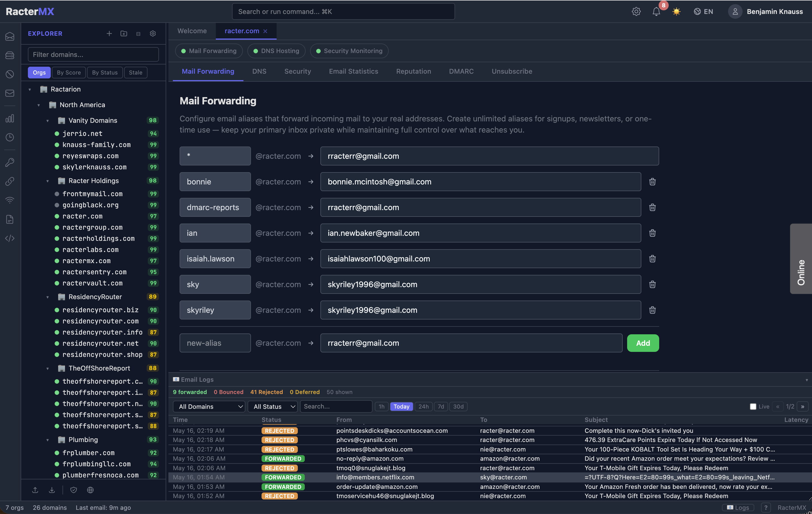Open the code brackets sidebar icon
812x514 pixels.
point(10,238)
